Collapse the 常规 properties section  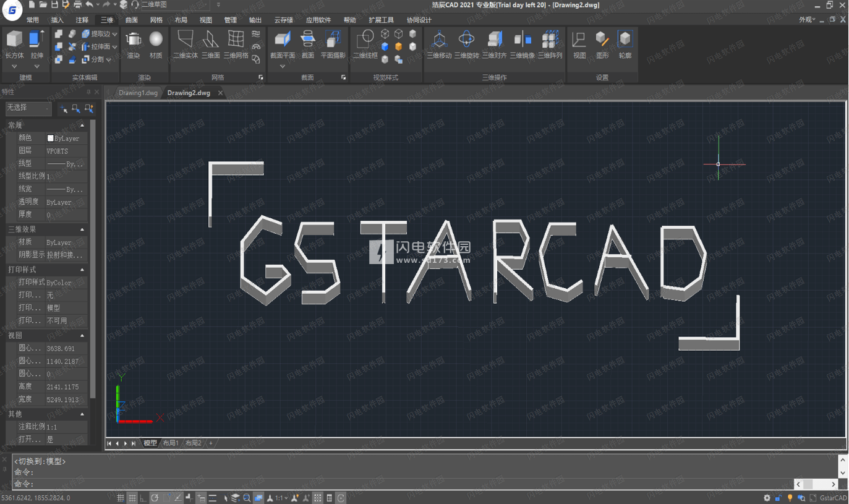[82, 126]
